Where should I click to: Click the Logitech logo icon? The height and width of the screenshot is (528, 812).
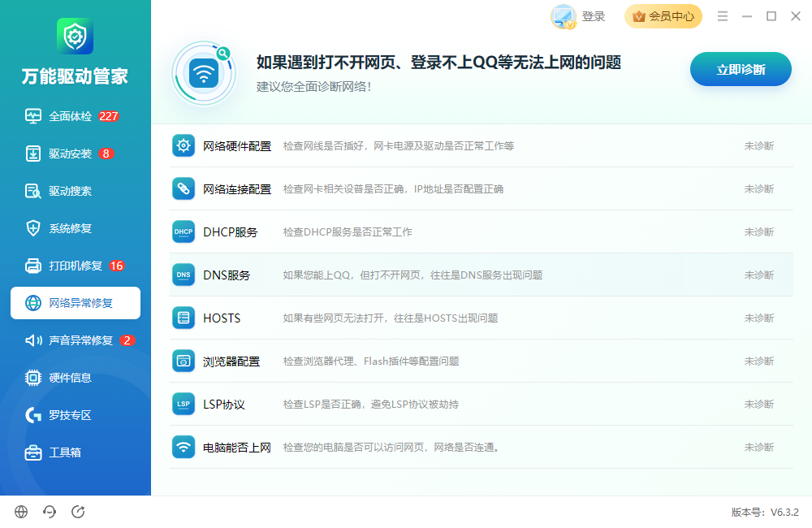tap(33, 414)
